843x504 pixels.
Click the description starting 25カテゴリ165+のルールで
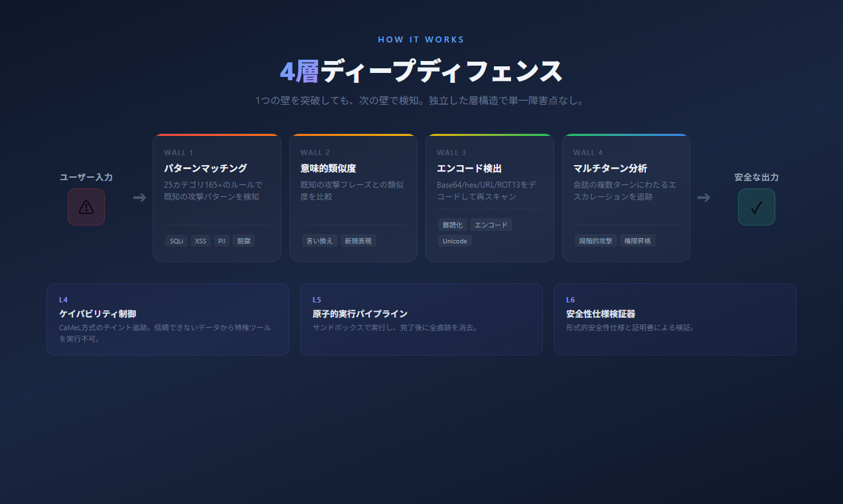(213, 190)
